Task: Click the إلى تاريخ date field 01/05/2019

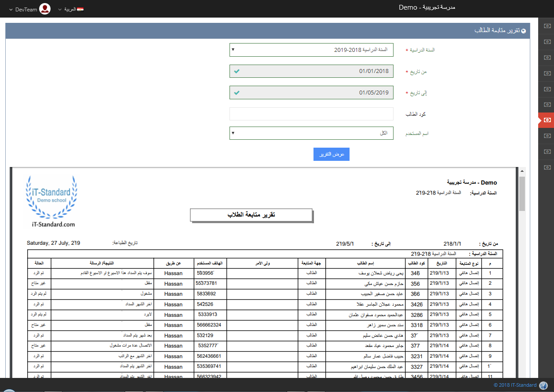Action: click(x=311, y=93)
